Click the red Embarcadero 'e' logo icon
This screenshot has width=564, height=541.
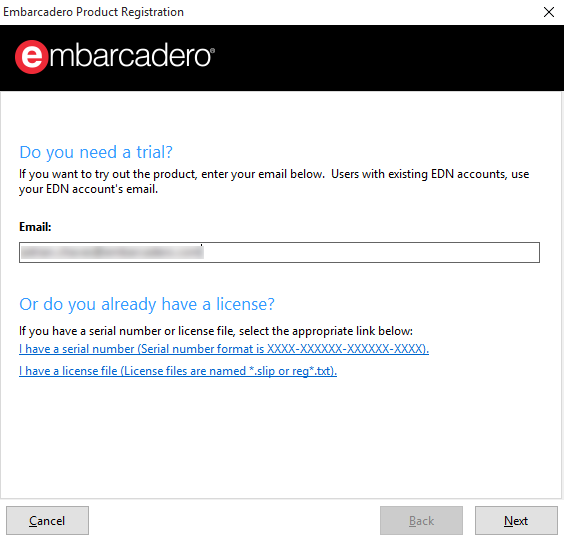[31, 57]
